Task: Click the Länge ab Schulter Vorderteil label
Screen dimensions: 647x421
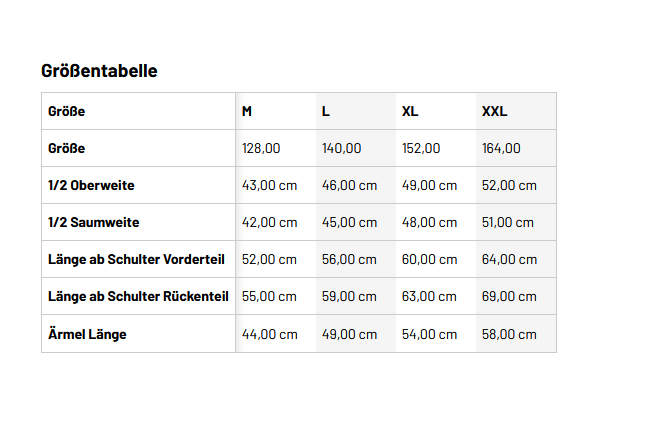Action: coord(136,259)
